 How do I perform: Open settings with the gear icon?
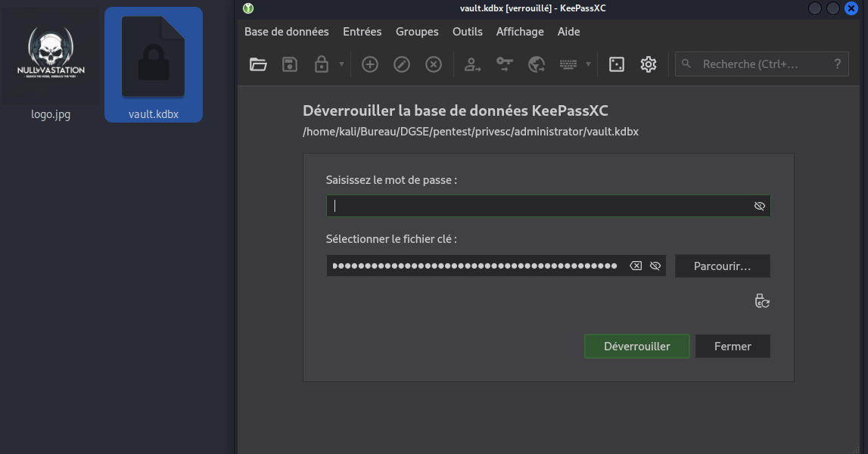649,64
